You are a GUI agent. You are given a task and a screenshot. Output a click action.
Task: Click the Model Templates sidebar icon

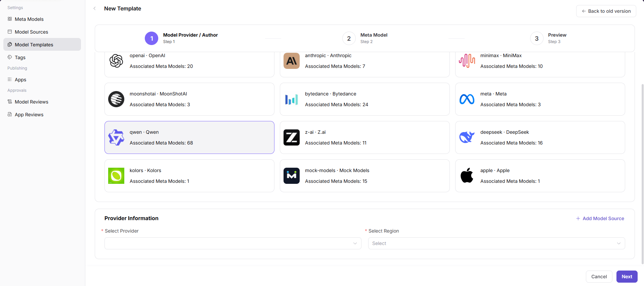pos(10,44)
